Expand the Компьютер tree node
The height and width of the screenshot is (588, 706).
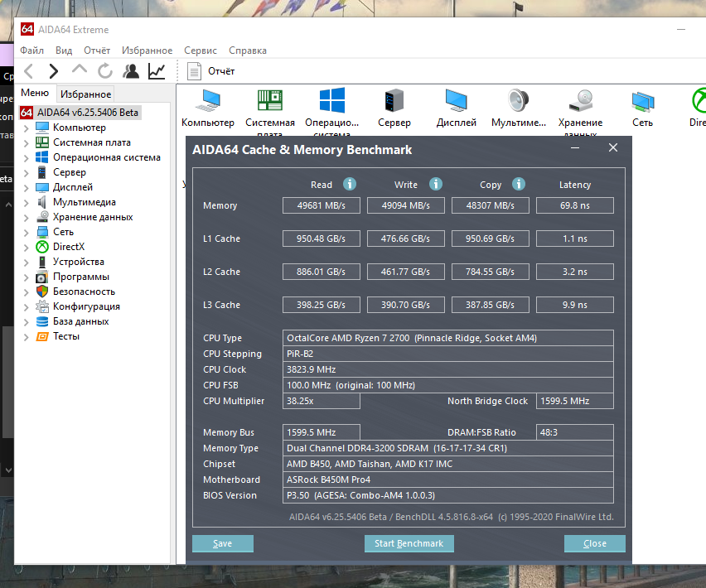[x=27, y=128]
